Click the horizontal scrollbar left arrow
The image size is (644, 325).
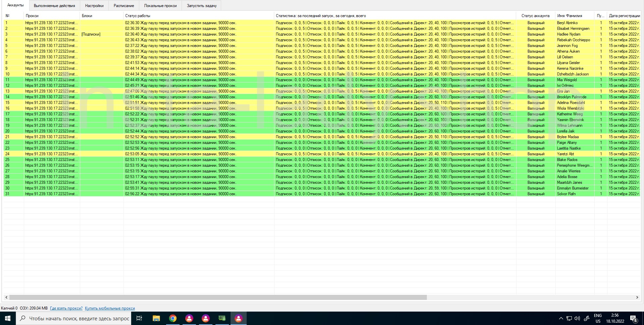pos(6,297)
